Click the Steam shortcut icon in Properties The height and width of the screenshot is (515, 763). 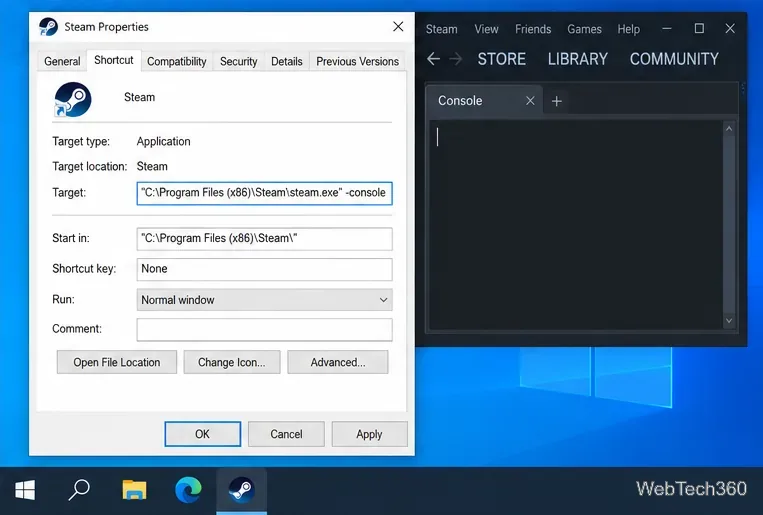(73, 100)
